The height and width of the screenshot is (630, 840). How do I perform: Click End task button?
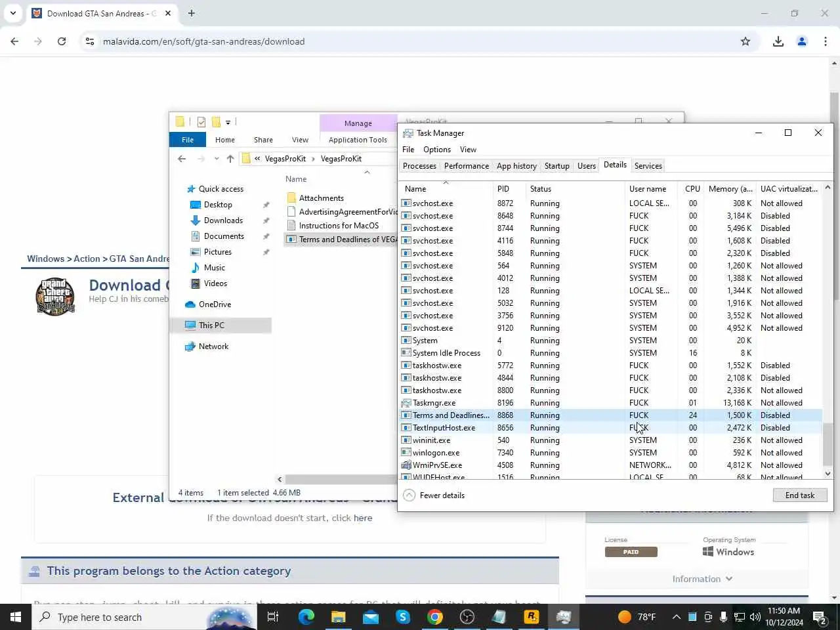(800, 495)
